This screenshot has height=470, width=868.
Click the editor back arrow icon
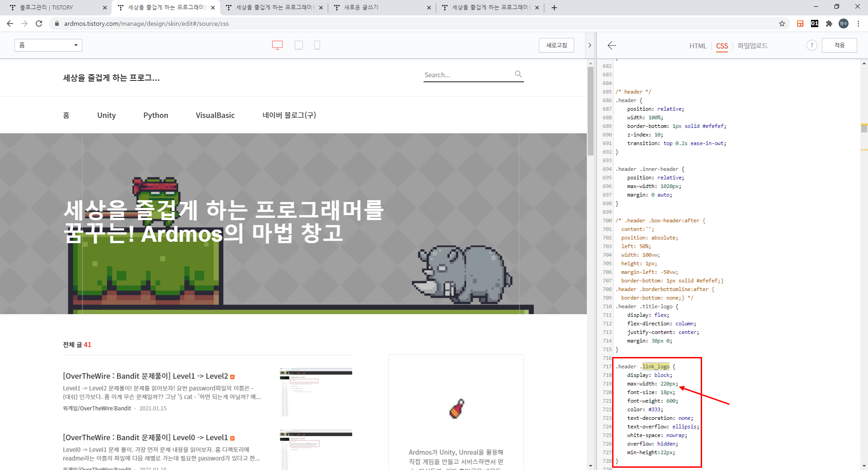pos(612,45)
